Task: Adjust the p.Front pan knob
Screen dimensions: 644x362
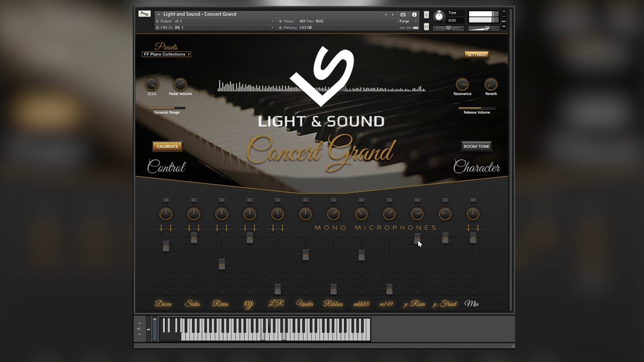Action: [445, 214]
